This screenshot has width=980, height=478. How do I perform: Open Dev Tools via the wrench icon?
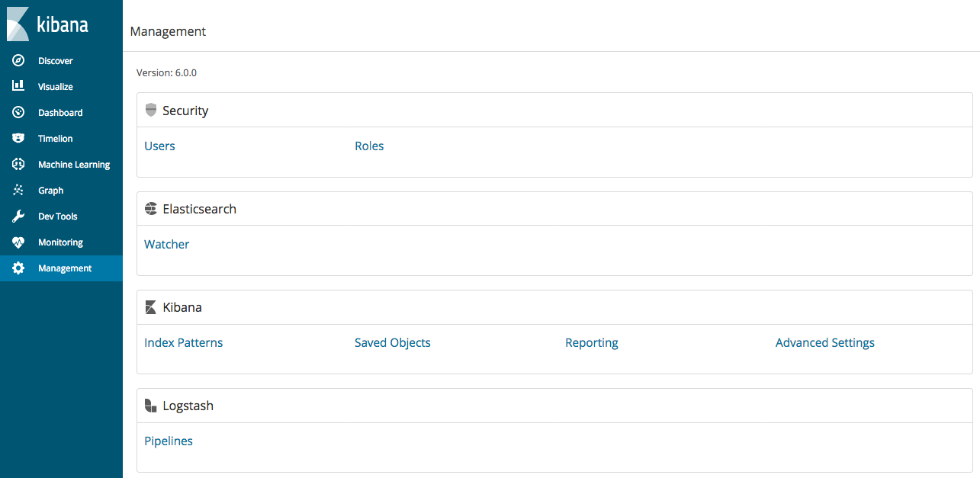click(18, 216)
